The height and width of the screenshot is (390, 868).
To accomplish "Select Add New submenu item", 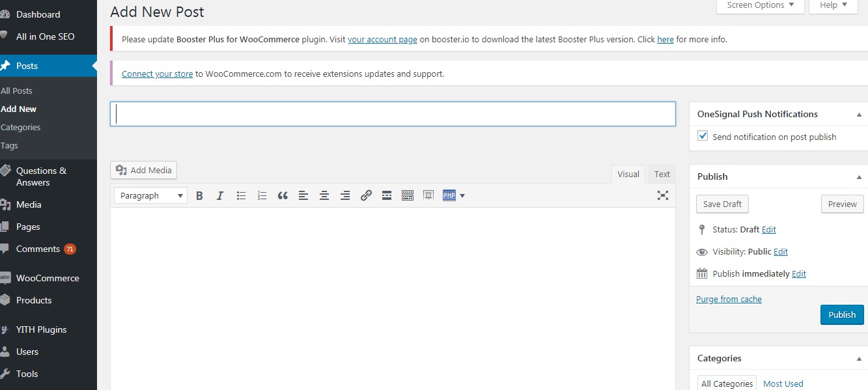I will 18,109.
